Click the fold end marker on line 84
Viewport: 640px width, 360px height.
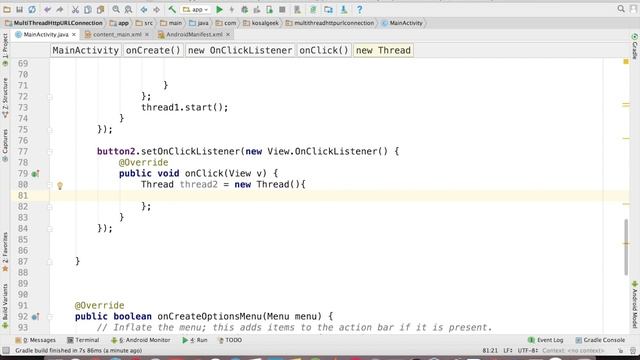50,229
